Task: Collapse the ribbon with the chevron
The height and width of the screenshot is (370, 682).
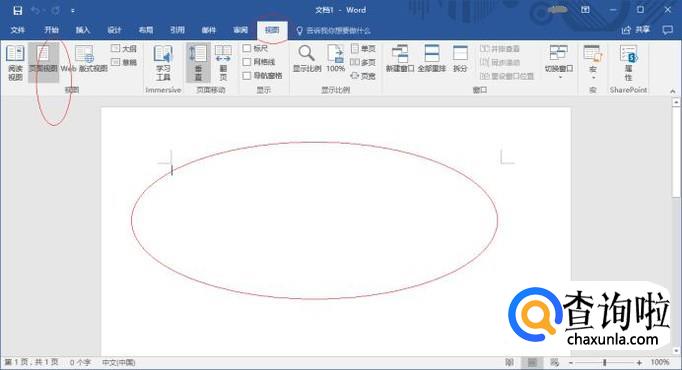Action: point(673,91)
